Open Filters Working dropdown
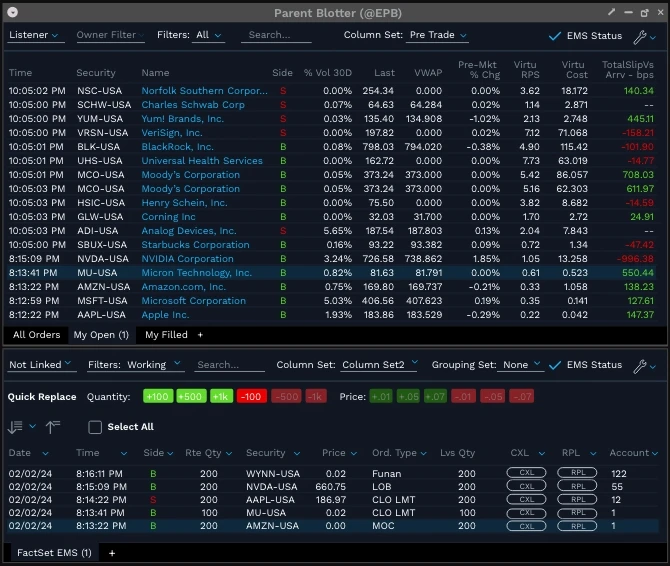Image resolution: width=670 pixels, height=566 pixels. tap(154, 365)
